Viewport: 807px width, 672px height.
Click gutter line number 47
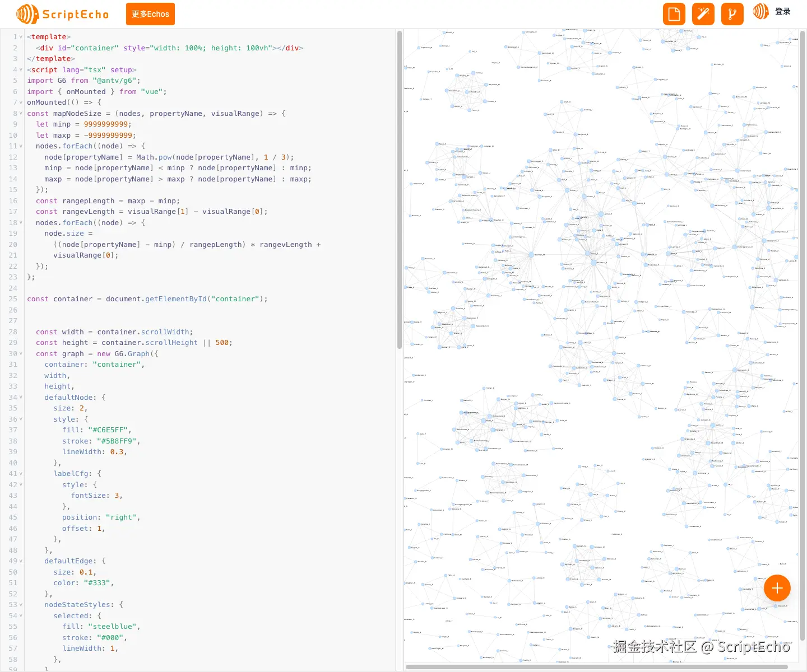[x=13, y=539]
